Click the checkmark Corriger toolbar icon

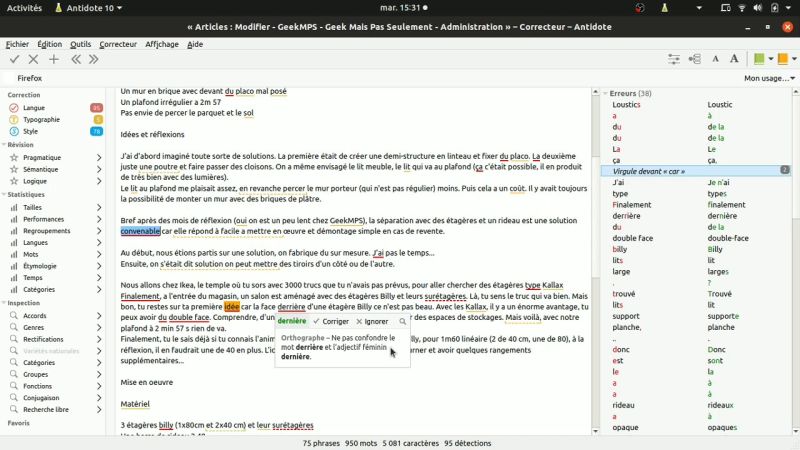click(x=14, y=59)
